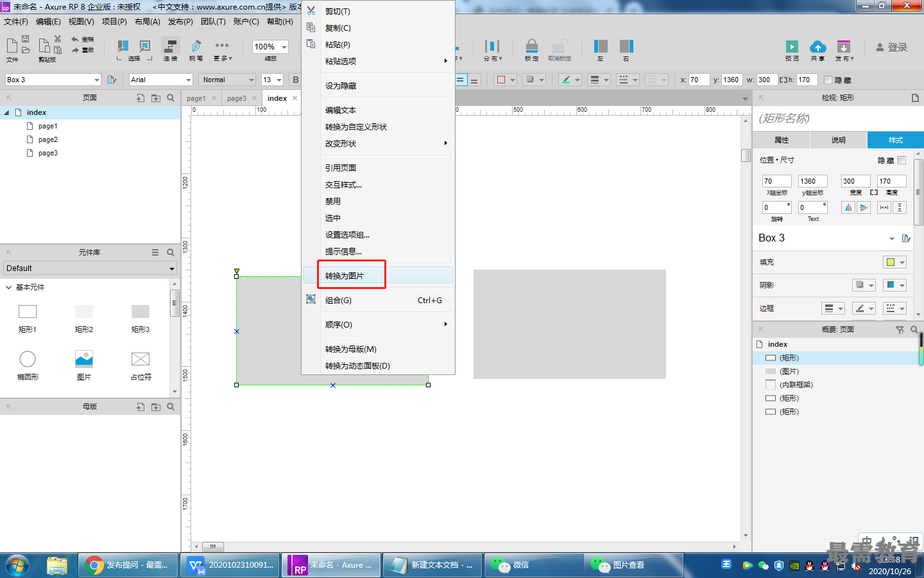The height and width of the screenshot is (578, 924).
Task: Click the 预览 preview play icon
Action: [792, 47]
